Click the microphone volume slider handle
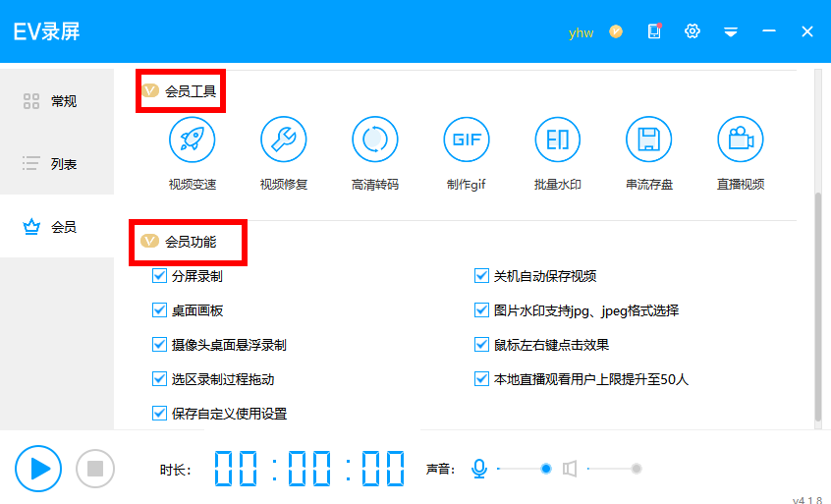 (x=546, y=469)
